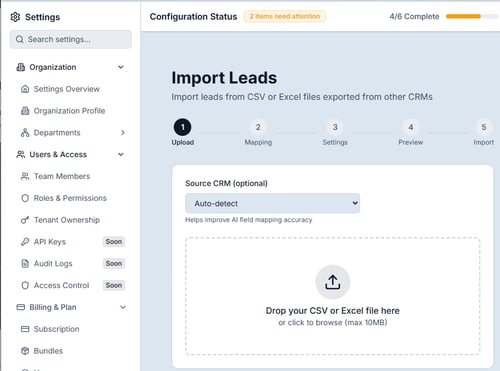
Task: Open the Bundles page
Action: click(48, 351)
